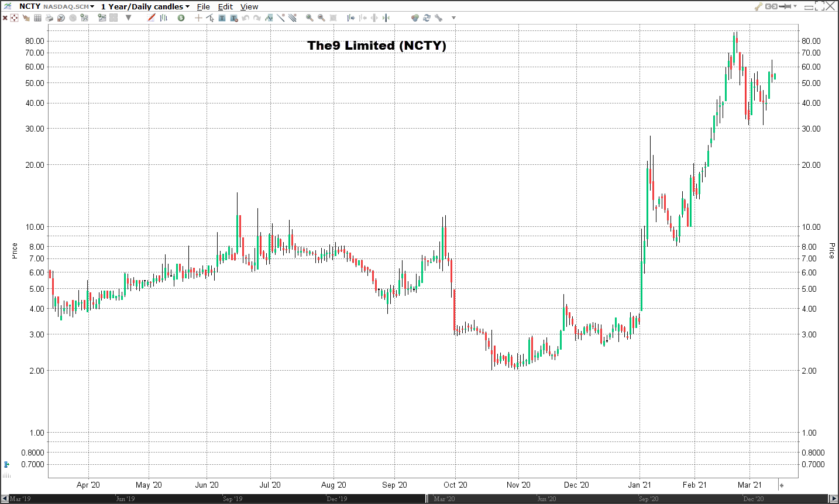
Task: Click the small arrow at time axis end
Action: pyautogui.click(x=781, y=485)
